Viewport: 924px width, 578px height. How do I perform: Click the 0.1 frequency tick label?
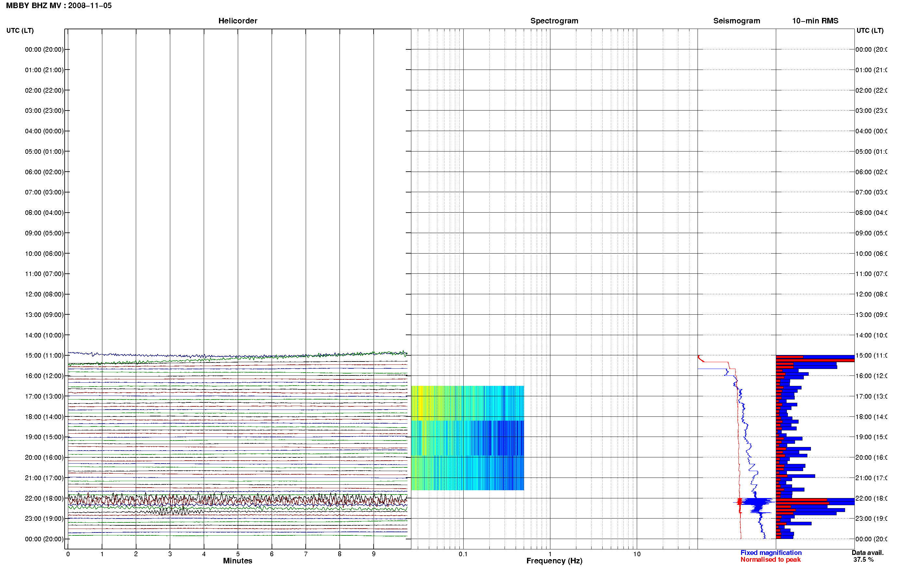[463, 554]
